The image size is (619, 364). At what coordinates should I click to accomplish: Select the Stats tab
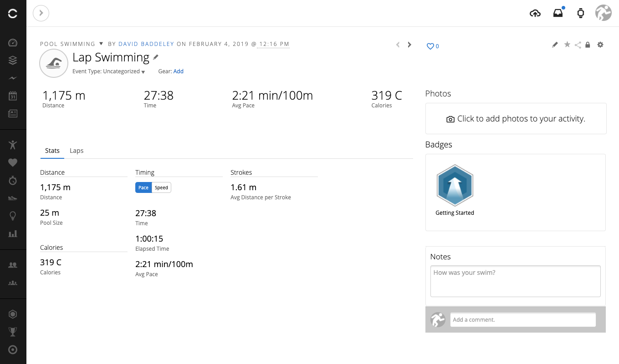click(52, 151)
